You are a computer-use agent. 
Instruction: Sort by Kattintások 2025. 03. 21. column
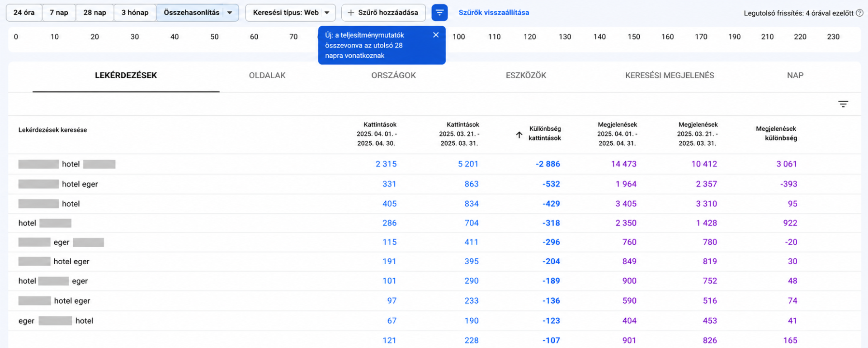coord(459,134)
